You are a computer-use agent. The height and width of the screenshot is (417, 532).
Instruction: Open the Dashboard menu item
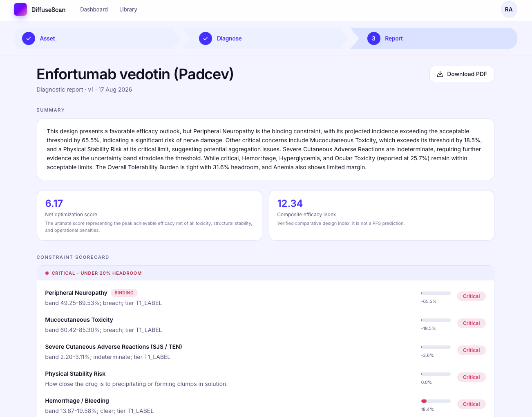(94, 9)
